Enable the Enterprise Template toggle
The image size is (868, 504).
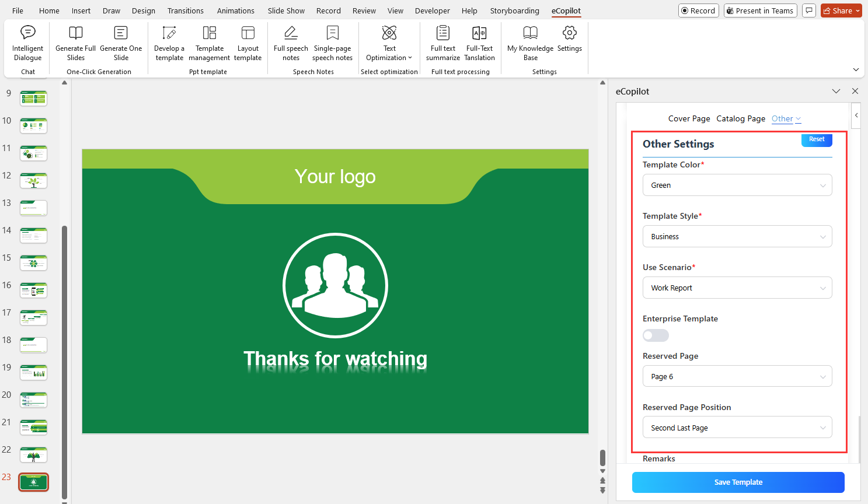(x=656, y=335)
